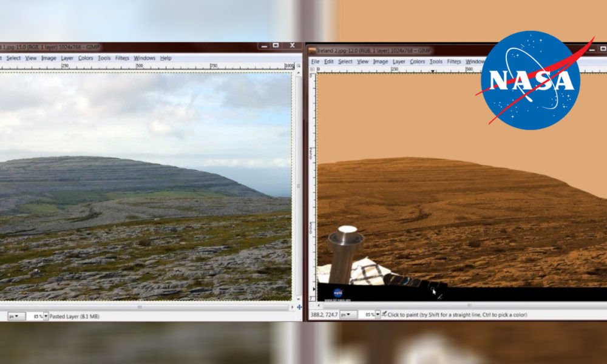Click the large NASA meatball logo
Image resolution: width=607 pixels, height=364 pixels.
531,81
